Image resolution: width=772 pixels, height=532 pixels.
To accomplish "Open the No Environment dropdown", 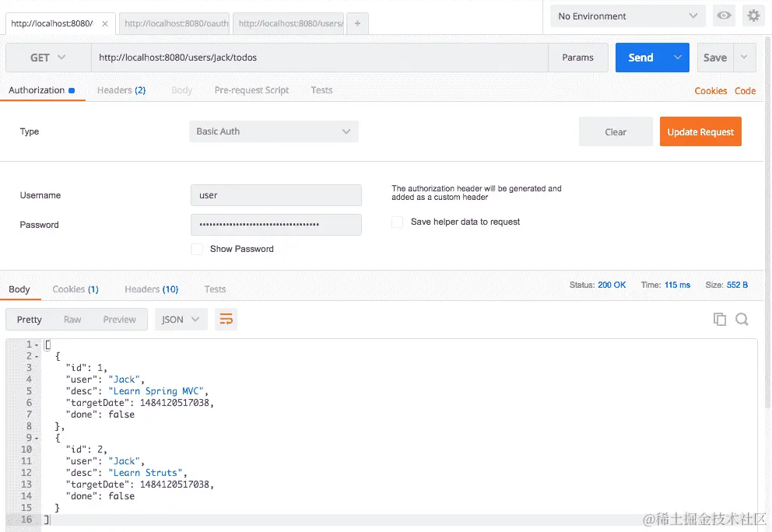I will (628, 16).
